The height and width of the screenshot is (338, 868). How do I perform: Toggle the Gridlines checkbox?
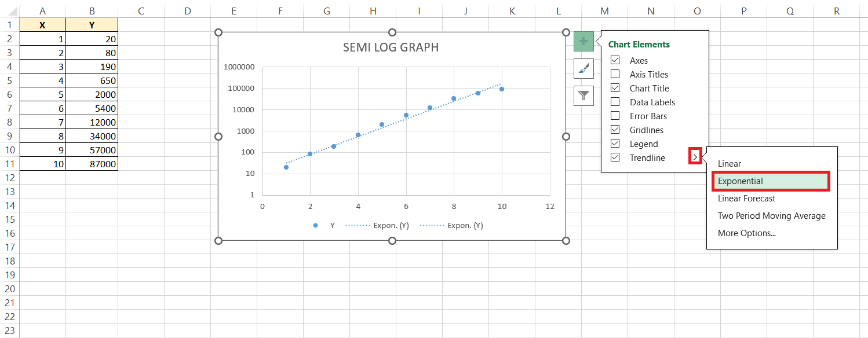[x=615, y=130]
